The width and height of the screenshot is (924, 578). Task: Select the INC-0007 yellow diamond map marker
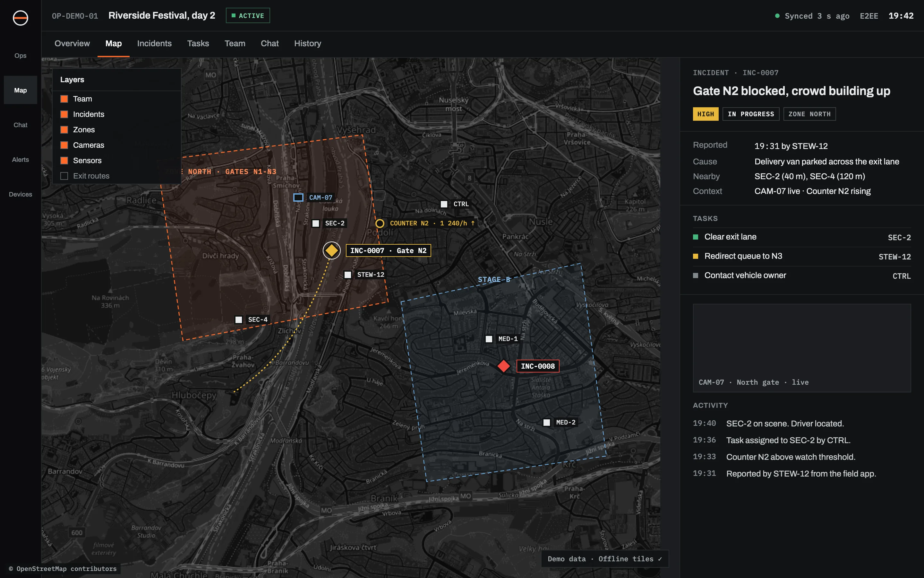[x=331, y=250]
